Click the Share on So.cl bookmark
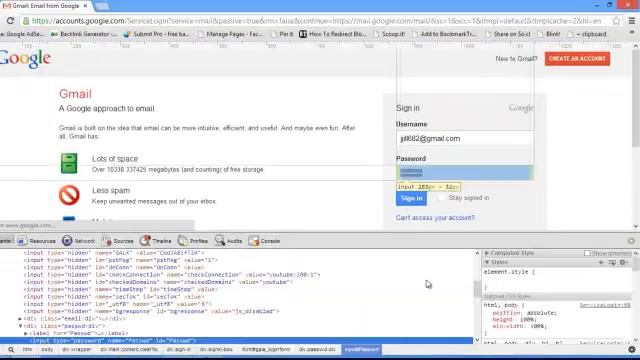Viewport: 640px width, 360px height. tap(508, 34)
